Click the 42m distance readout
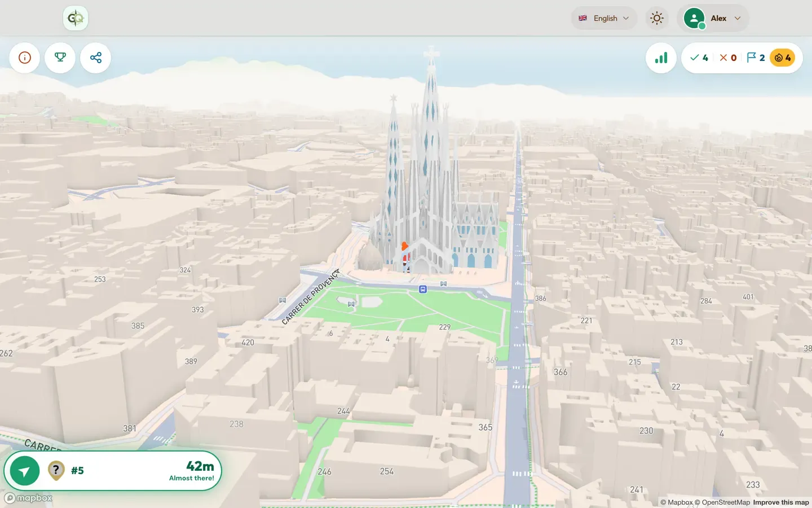 [x=200, y=466]
